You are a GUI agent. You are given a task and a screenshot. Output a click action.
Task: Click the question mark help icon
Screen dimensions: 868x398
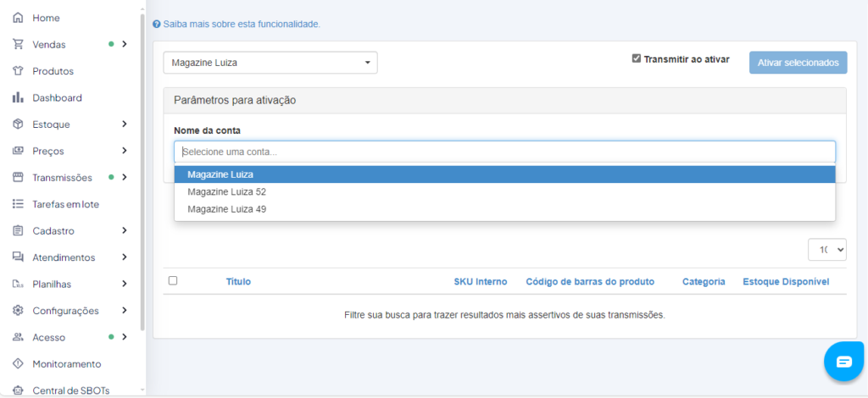pyautogui.click(x=157, y=25)
